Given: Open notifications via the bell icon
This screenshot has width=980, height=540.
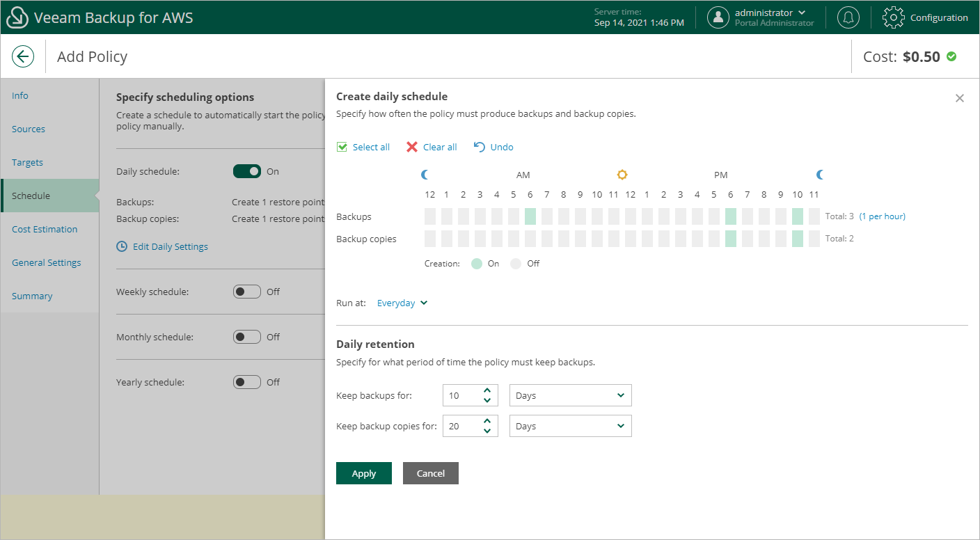Looking at the screenshot, I should (848, 17).
